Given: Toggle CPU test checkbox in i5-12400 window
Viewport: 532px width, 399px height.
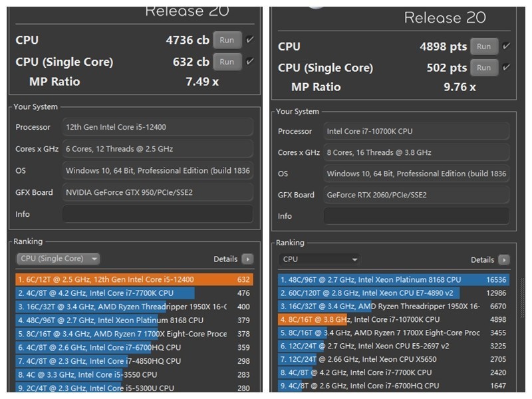Looking at the screenshot, I should (250, 40).
